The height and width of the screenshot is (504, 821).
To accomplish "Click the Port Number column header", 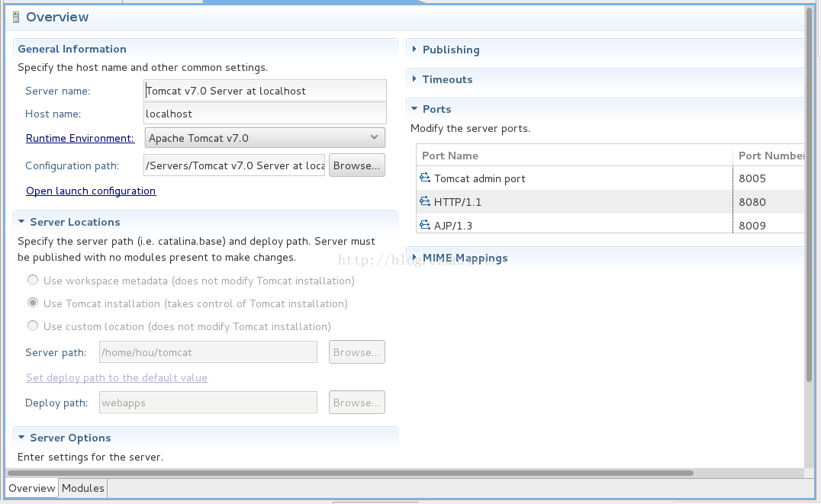I will coord(768,156).
